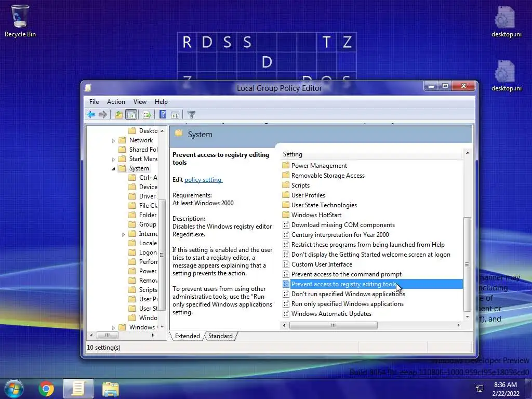Click the policy setting link
Image resolution: width=532 pixels, height=399 pixels.
point(203,180)
